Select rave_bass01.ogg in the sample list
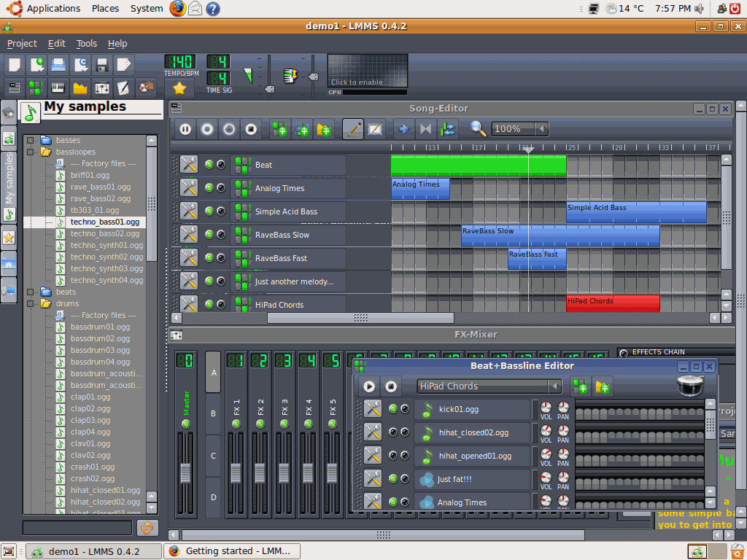Image resolution: width=747 pixels, height=560 pixels. 101,187
